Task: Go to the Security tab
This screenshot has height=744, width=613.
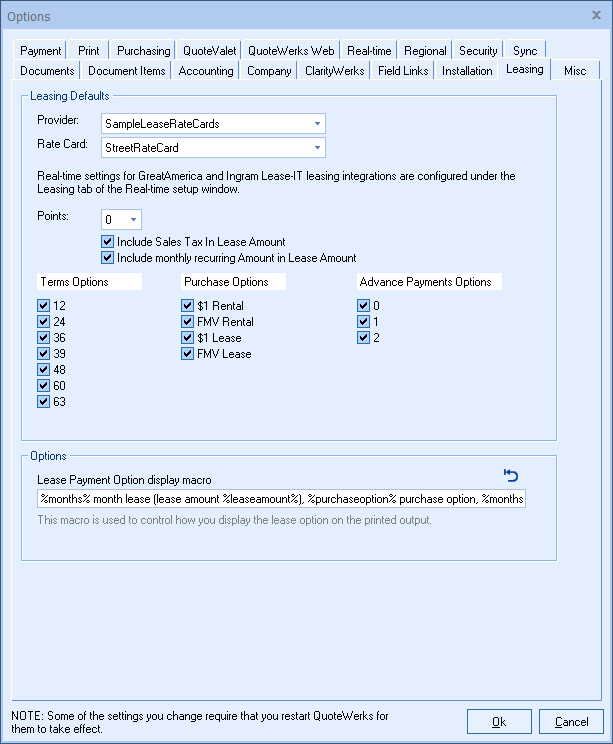Action: click(x=478, y=51)
